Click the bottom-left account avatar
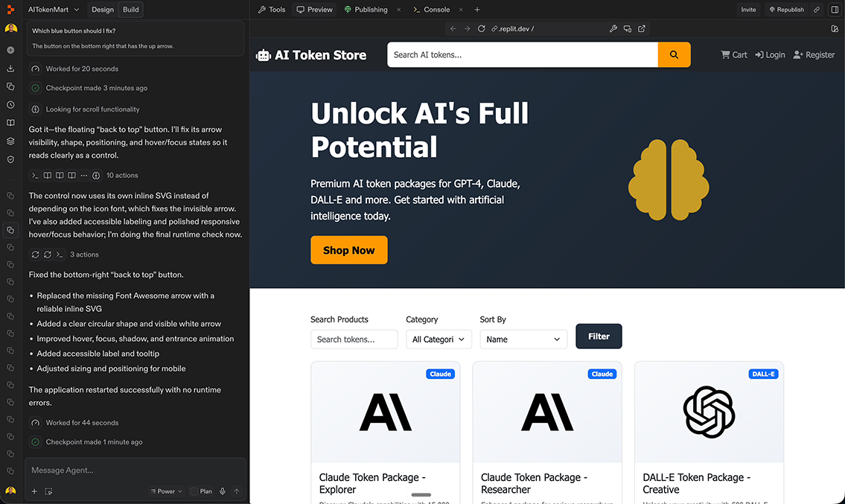 tap(10, 491)
